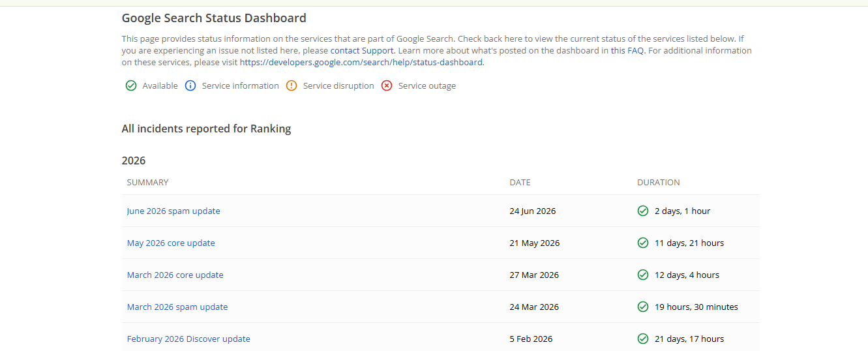868x351 pixels.
Task: Click the DATE column header
Action: click(520, 182)
